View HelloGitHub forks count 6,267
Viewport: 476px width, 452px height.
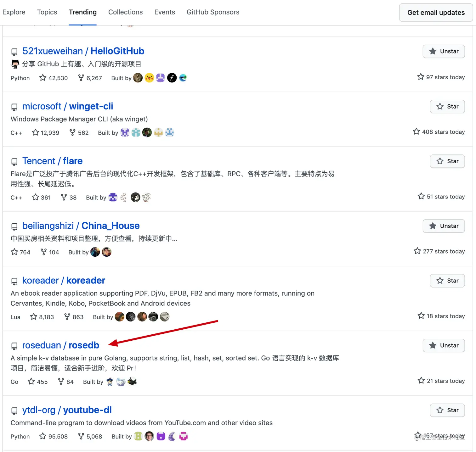90,78
